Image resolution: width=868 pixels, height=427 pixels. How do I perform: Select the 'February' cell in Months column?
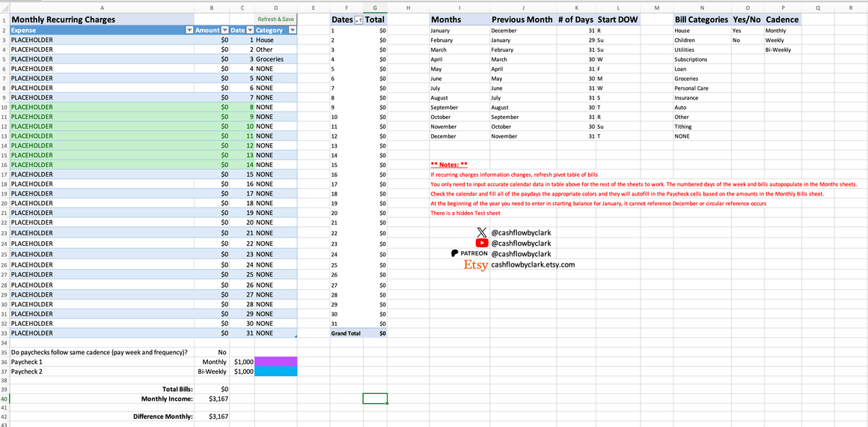pos(459,40)
